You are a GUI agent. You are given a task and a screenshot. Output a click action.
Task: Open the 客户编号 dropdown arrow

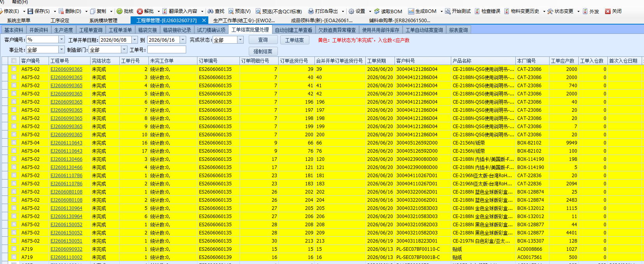tap(61, 39)
